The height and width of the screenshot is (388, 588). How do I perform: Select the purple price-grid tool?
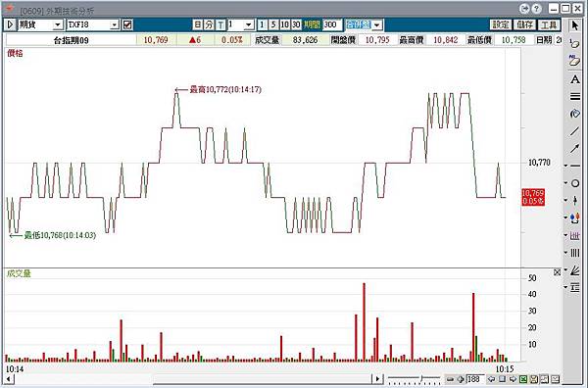point(575,235)
